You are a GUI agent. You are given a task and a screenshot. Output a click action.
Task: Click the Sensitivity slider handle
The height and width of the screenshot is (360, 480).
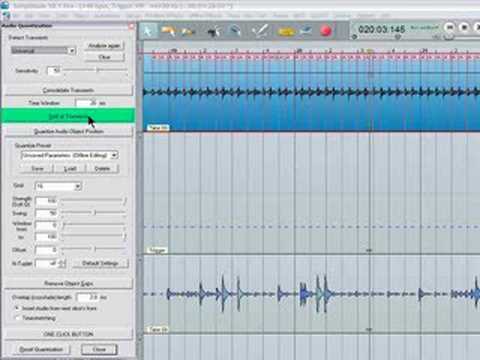[x=98, y=70]
